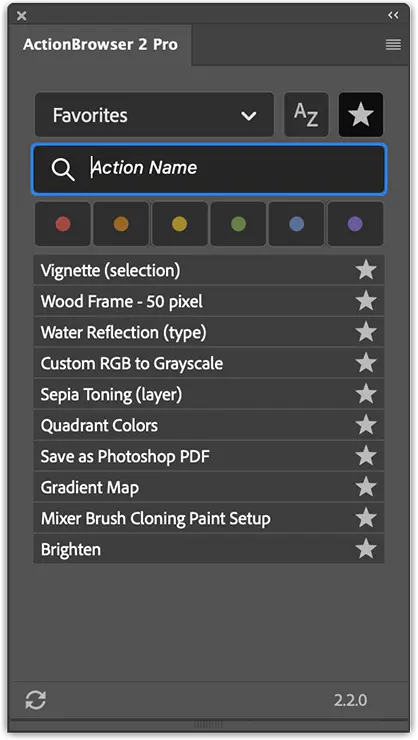Toggle star for Gradient Map
Screen dimensions: 418x740
pos(366,487)
